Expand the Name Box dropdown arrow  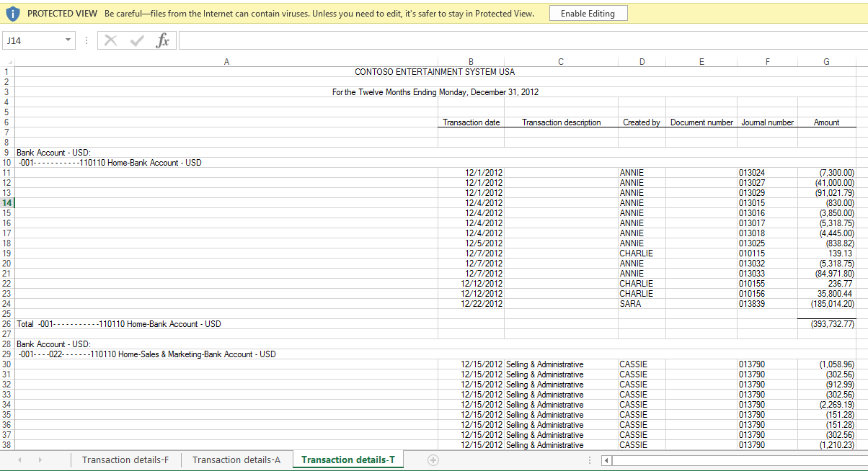(x=68, y=41)
